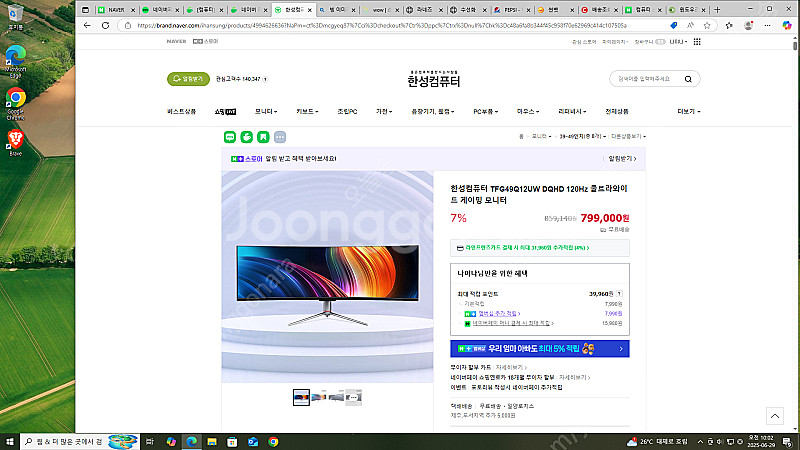Open the Edge profile avatar

pyautogui.click(x=748, y=26)
